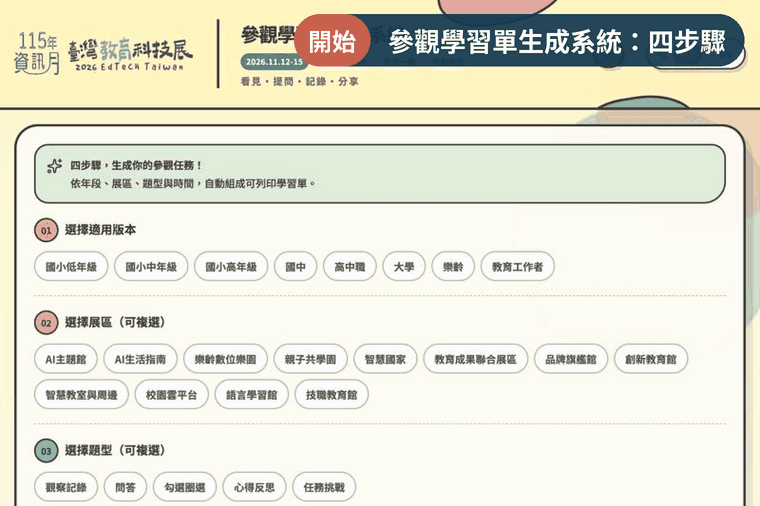The height and width of the screenshot is (506, 760).
Task: Pick the 大學 version chip
Action: (x=404, y=267)
